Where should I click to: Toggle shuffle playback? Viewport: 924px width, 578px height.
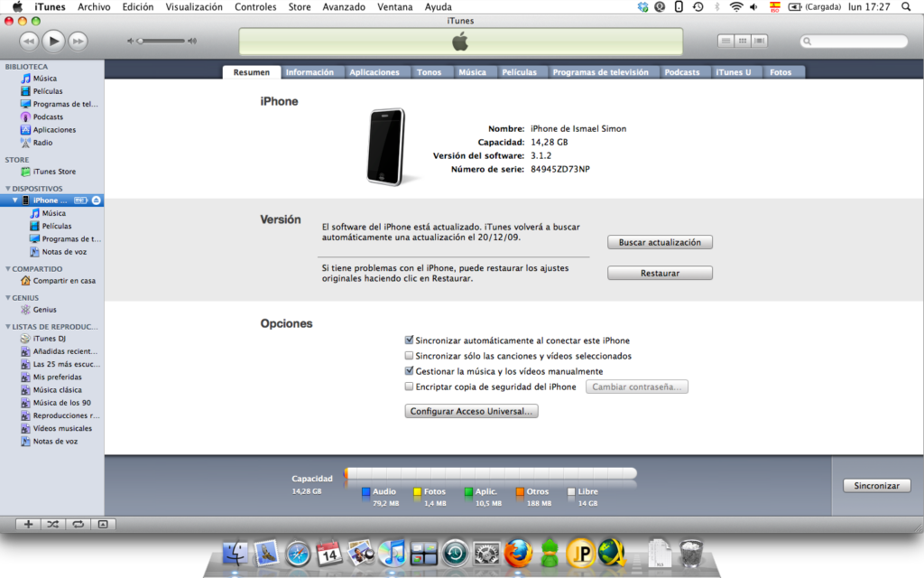53,524
